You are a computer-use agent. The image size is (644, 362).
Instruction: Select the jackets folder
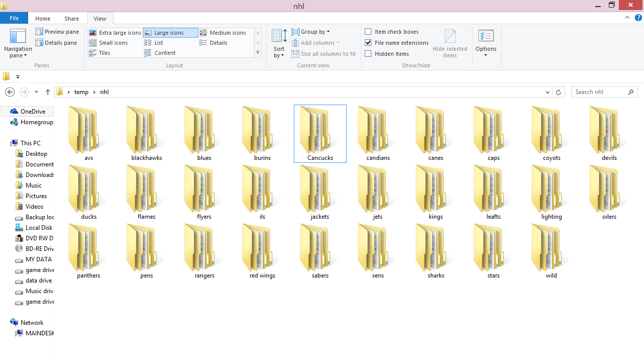320,192
